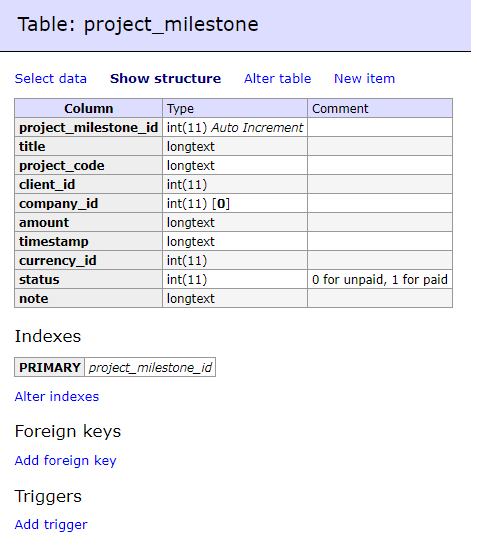This screenshot has width=477, height=549.
Task: Click project_milestone_id in the Indexes table
Action: [x=150, y=368]
